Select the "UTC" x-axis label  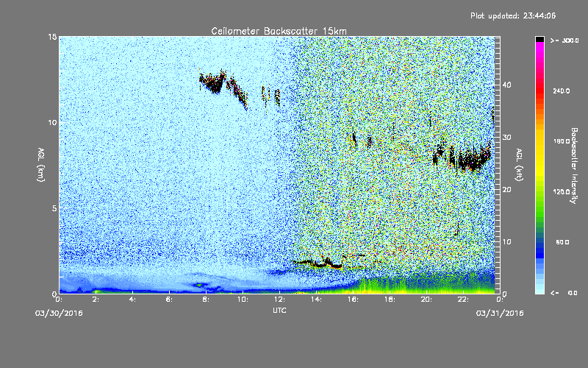(279, 310)
